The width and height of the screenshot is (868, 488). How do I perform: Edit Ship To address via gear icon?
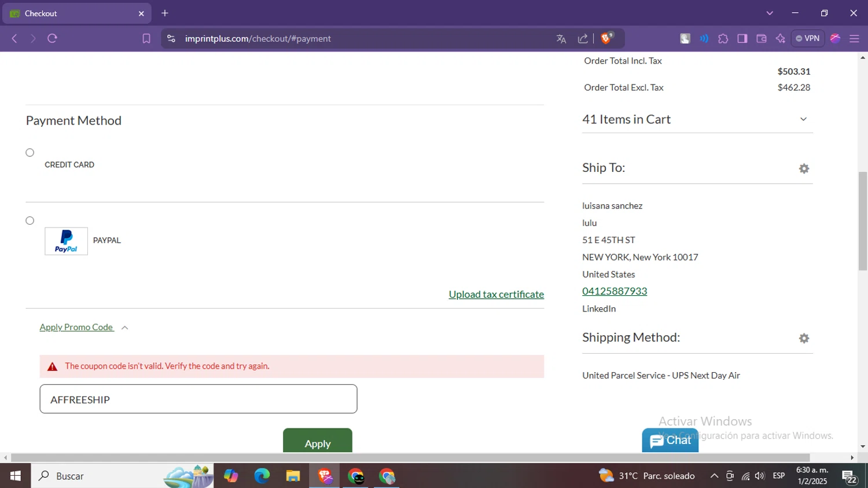pos(804,168)
